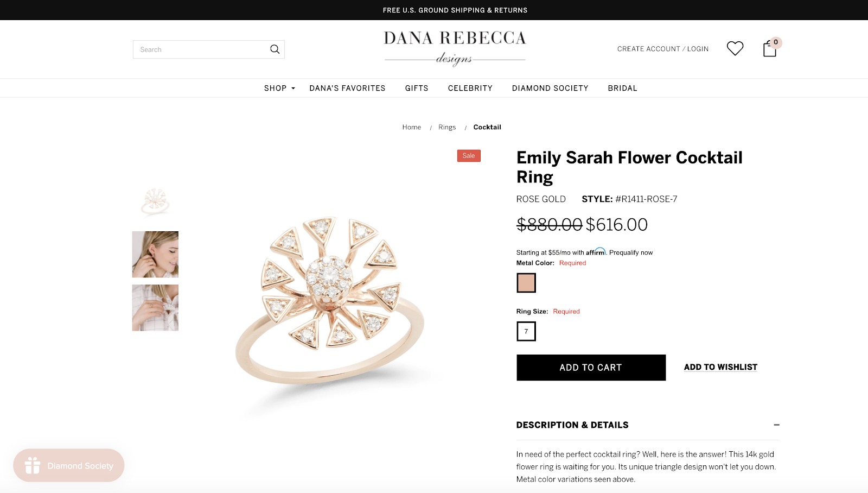Screen dimensions: 868x493
Task: Click the Diamond Society gift icon
Action: pos(33,465)
